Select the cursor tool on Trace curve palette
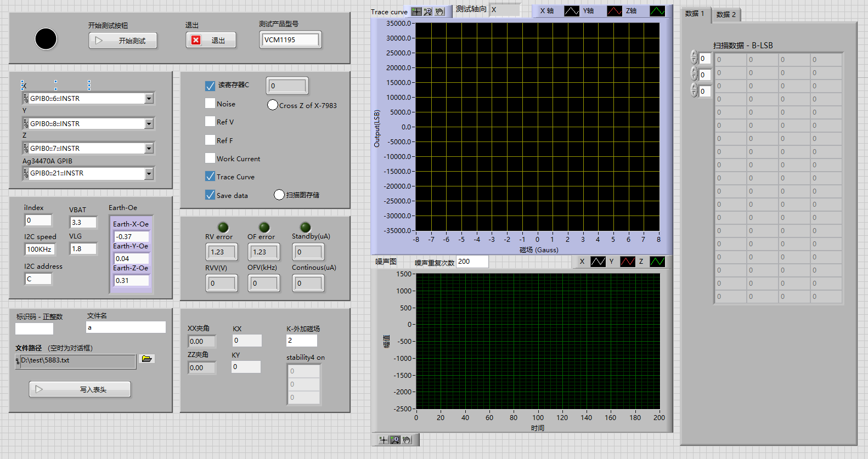The width and height of the screenshot is (868, 459). point(416,12)
